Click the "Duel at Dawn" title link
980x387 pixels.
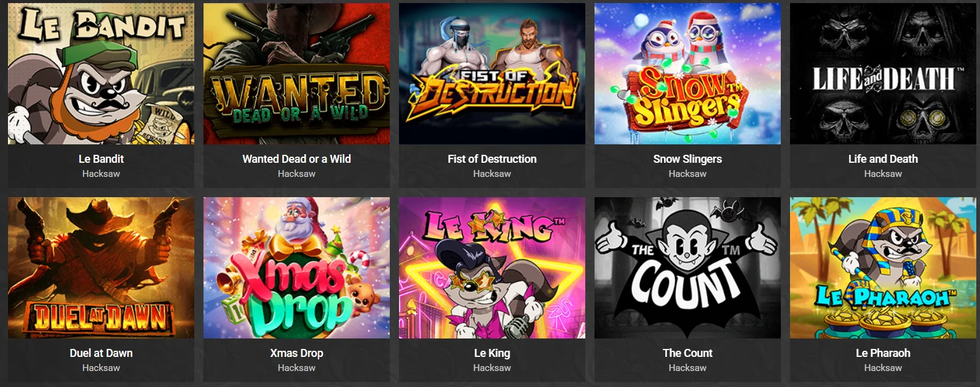[x=101, y=353]
